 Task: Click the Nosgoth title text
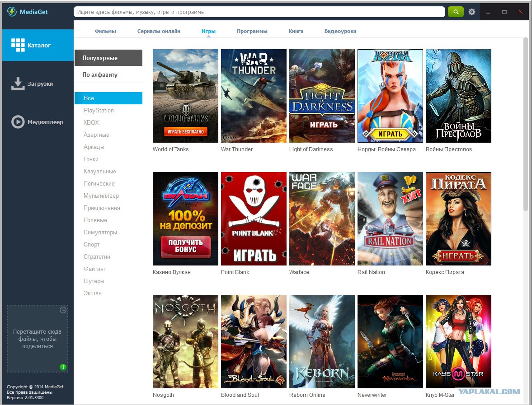click(x=163, y=395)
